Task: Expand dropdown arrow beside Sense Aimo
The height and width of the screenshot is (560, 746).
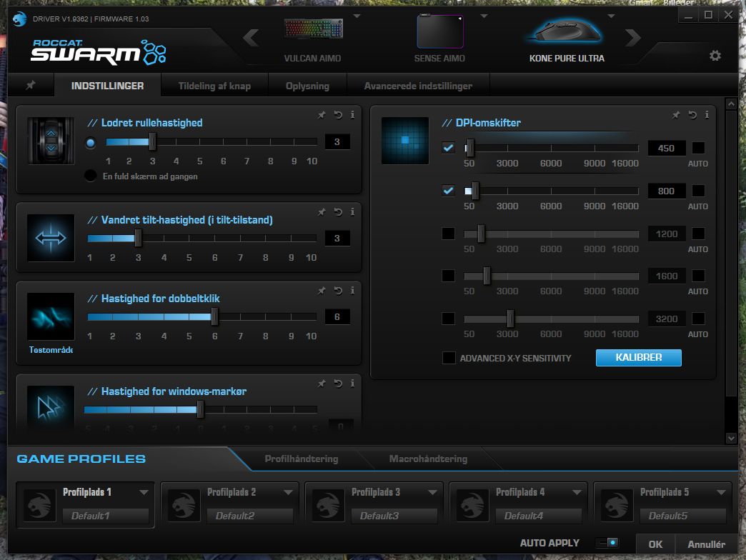Action: tap(484, 16)
